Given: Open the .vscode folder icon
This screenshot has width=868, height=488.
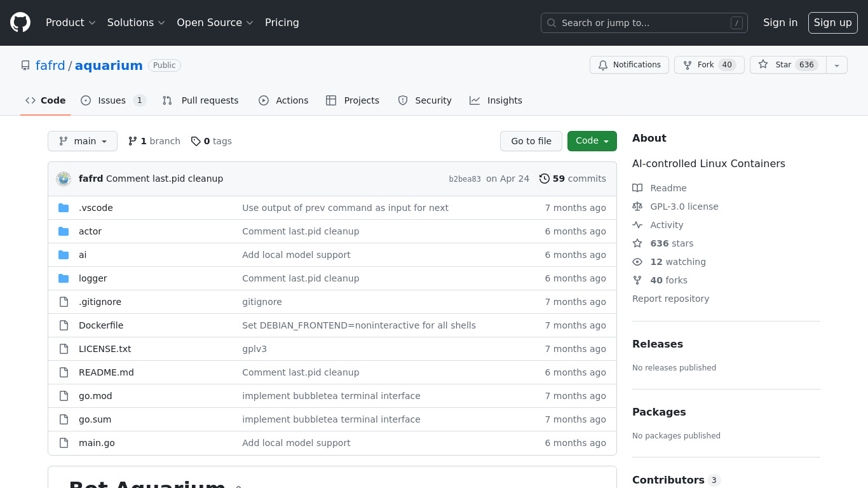Looking at the screenshot, I should (64, 208).
